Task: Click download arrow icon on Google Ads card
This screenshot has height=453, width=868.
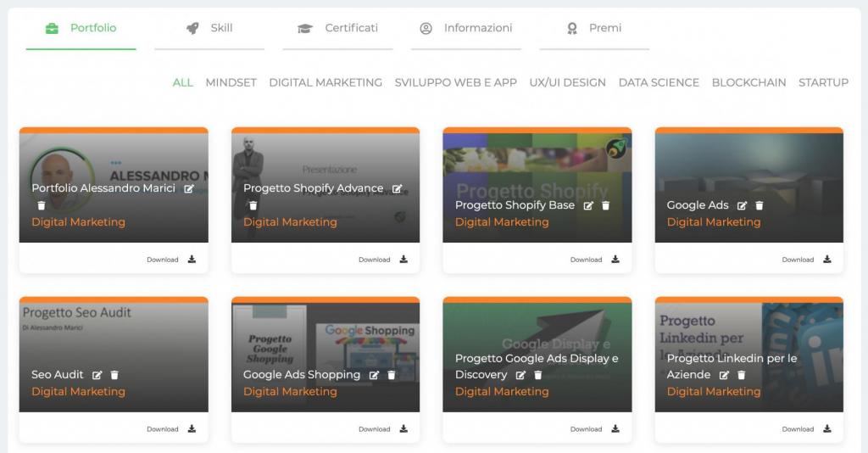Action: tap(827, 260)
